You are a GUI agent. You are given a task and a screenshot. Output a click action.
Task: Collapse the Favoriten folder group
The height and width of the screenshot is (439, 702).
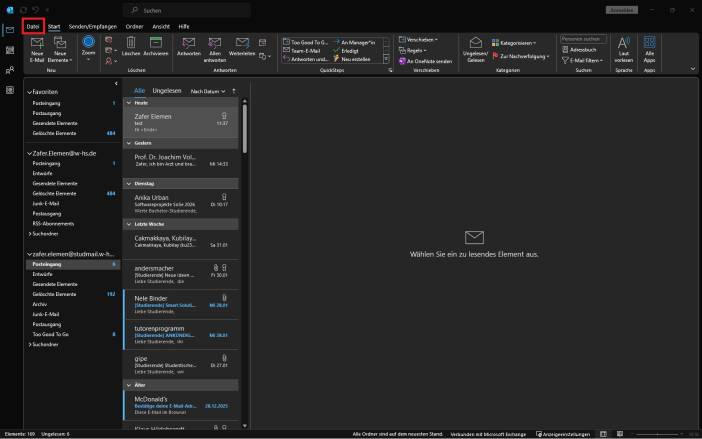pos(29,93)
